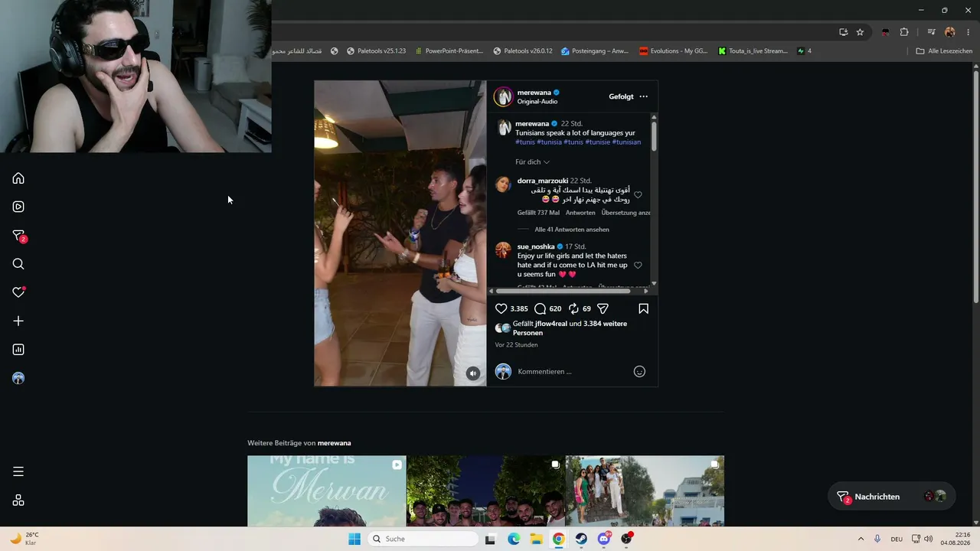
Task: Open the Reels icon in the sidebar
Action: 18,207
